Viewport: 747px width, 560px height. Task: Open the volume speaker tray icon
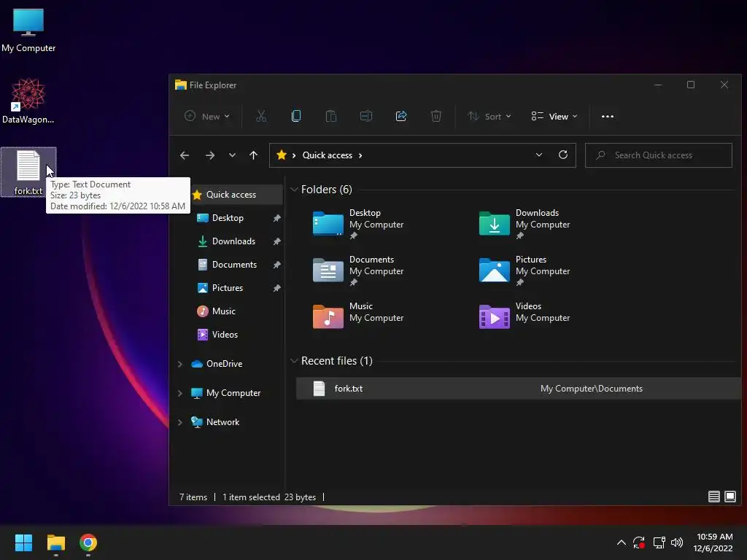tap(677, 542)
